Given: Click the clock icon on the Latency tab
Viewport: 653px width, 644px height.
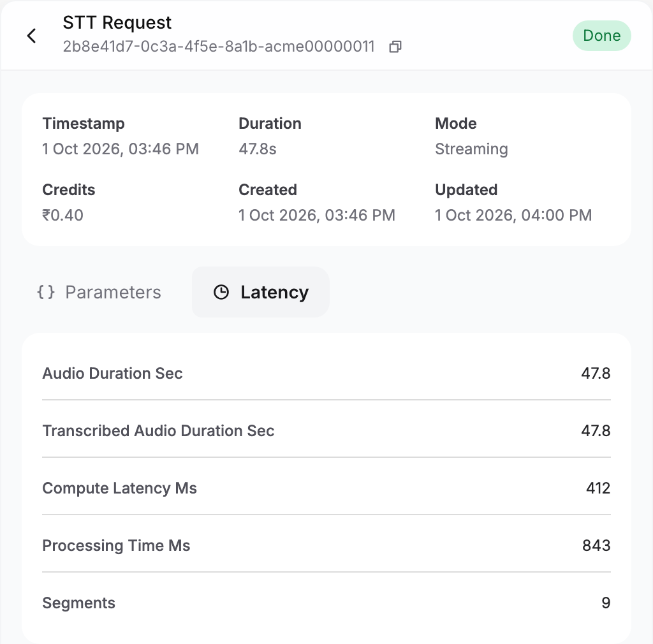Looking at the screenshot, I should click(x=221, y=292).
